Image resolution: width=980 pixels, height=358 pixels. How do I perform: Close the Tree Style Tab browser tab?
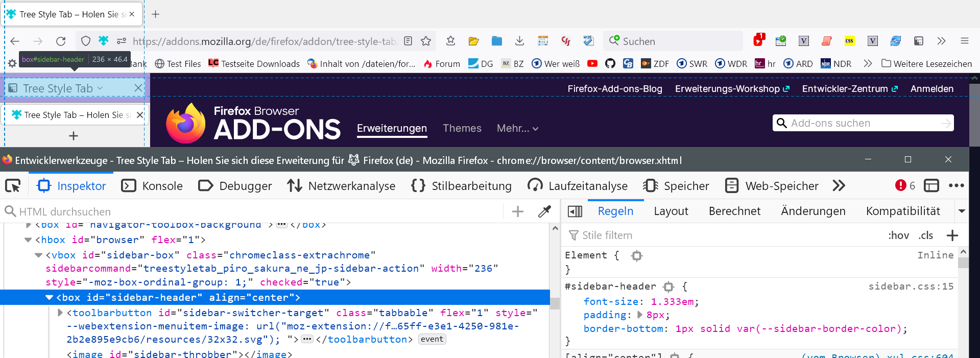pyautogui.click(x=132, y=14)
